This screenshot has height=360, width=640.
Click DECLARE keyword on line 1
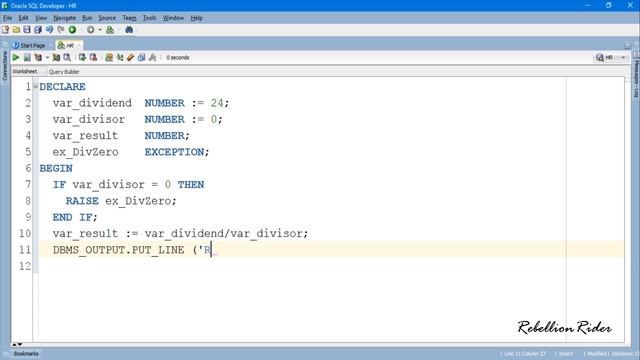pyautogui.click(x=62, y=87)
